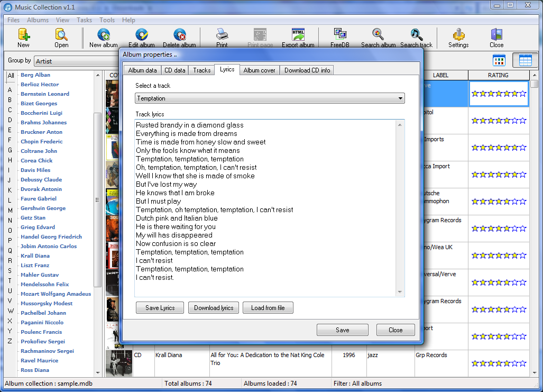Select artist Krall Diana in list
The image size is (543, 392).
[x=35, y=256]
